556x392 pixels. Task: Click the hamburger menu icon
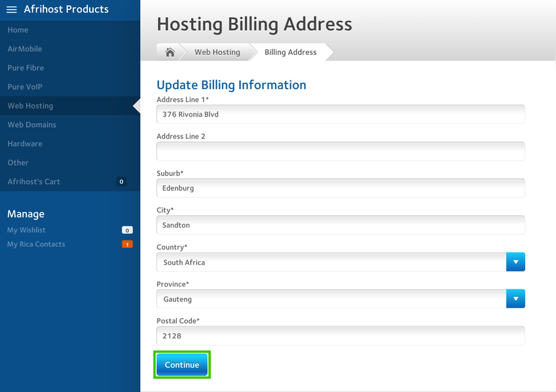coord(12,10)
